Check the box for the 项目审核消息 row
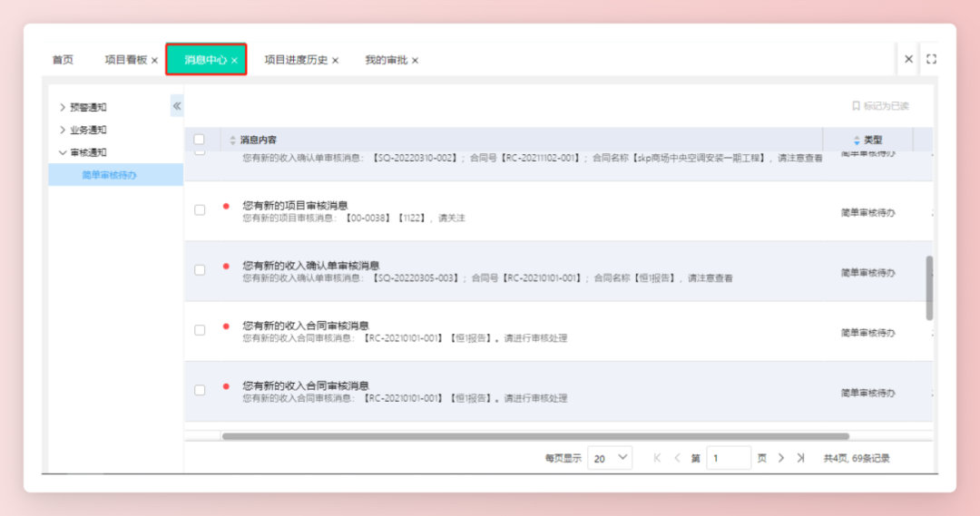980x516 pixels. click(200, 210)
